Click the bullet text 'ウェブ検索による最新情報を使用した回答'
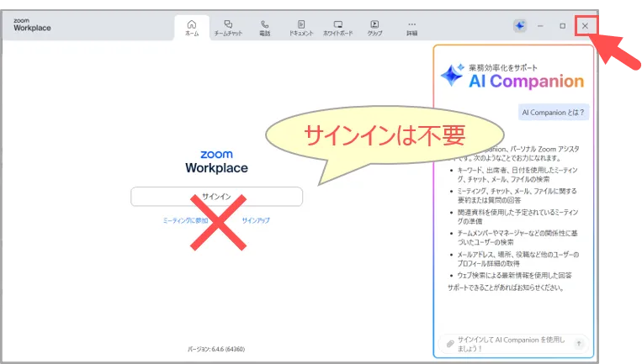Image resolution: width=642 pixels, height=364 pixels. tap(514, 275)
